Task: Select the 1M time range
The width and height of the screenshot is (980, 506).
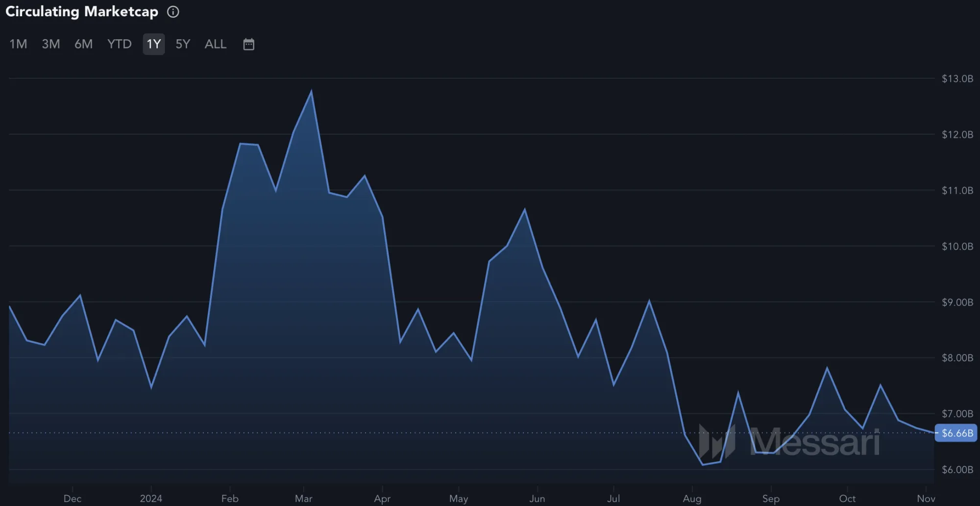Action: (19, 44)
